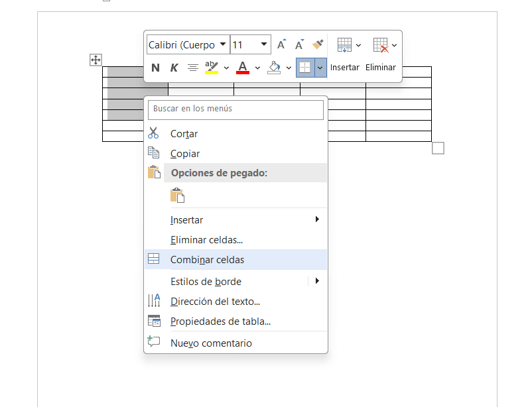Toggle italic formatting with the K button

click(x=174, y=68)
